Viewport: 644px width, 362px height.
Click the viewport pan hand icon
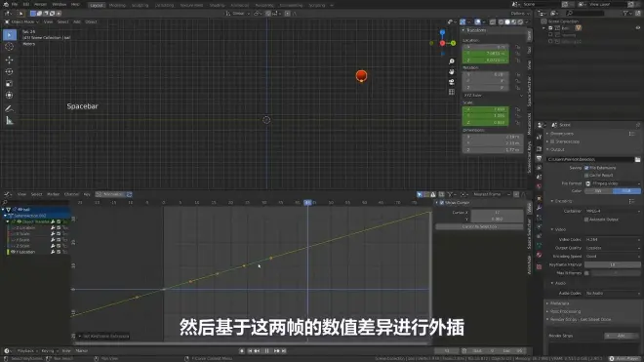click(x=452, y=72)
